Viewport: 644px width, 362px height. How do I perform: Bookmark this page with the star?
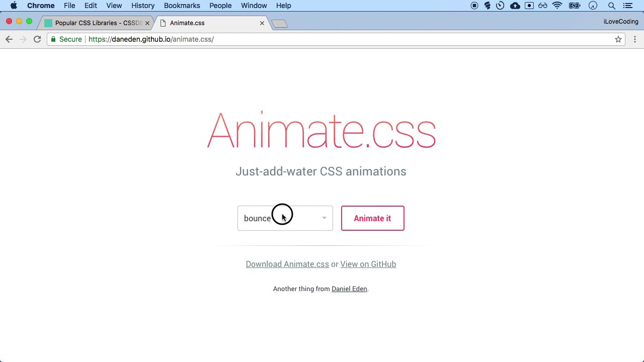tap(618, 39)
